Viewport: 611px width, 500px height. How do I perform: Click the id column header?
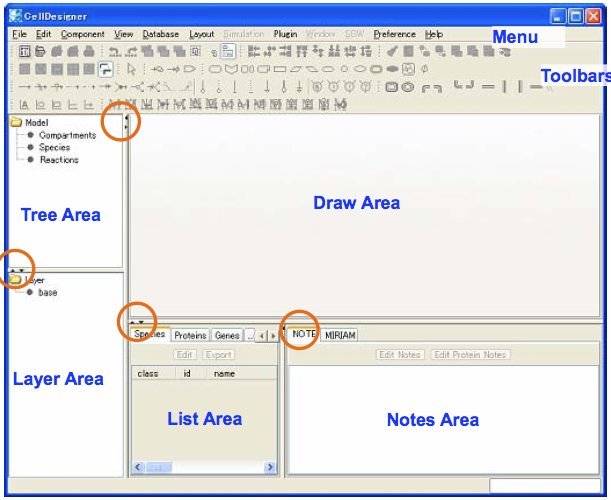(189, 373)
